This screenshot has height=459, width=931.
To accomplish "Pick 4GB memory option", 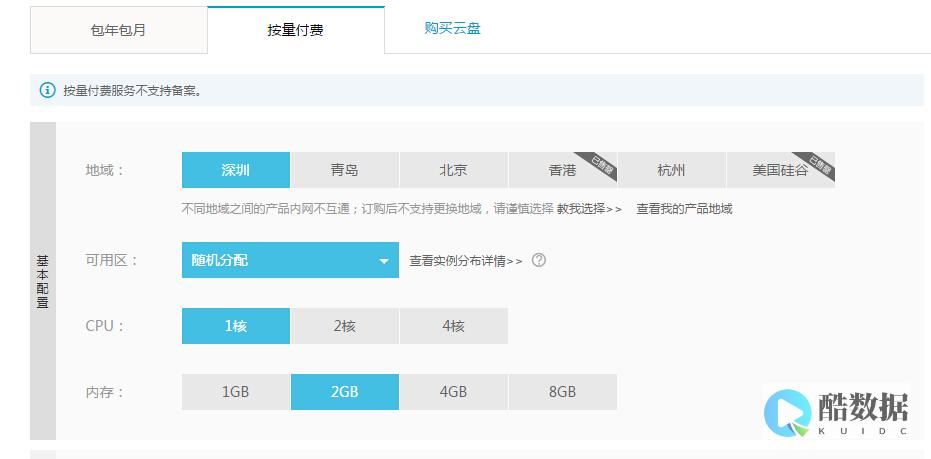I will coord(454,392).
